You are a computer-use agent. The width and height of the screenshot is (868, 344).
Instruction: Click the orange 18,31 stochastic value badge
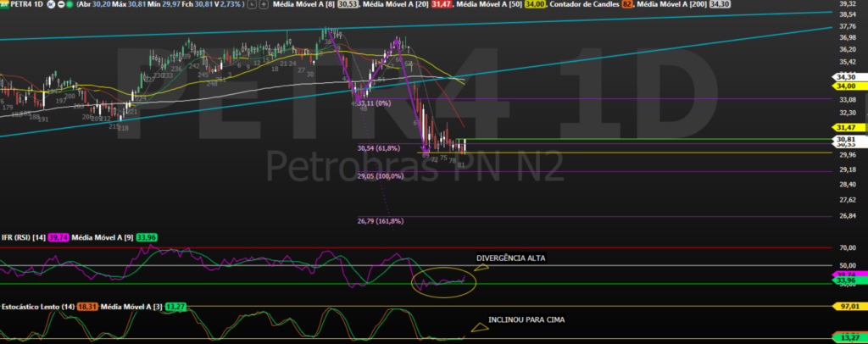pos(87,307)
